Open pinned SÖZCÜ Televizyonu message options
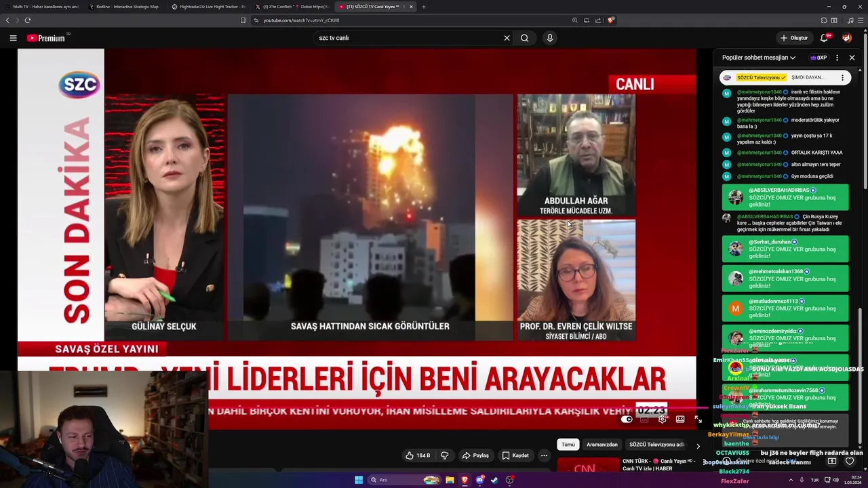 click(842, 77)
